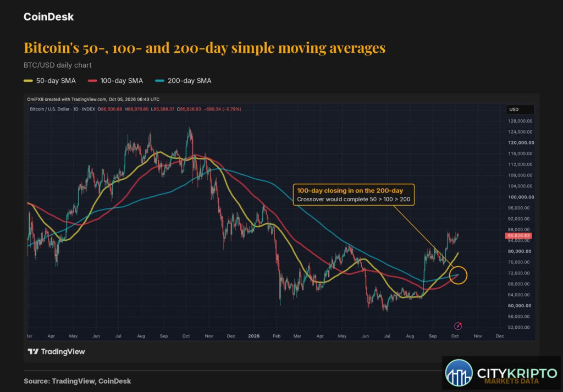Screen dimensions: 563x392
Task: Click the 120,000.00 price axis label
Action: pyautogui.click(x=521, y=142)
